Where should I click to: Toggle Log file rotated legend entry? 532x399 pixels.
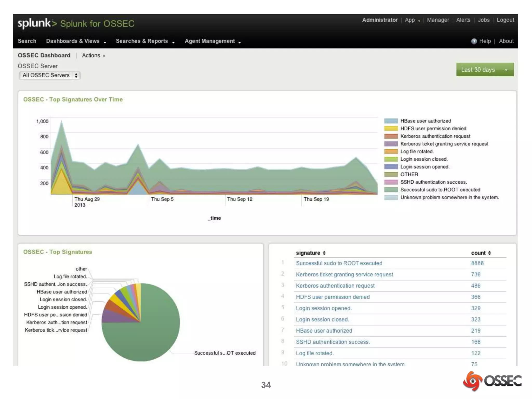click(417, 151)
